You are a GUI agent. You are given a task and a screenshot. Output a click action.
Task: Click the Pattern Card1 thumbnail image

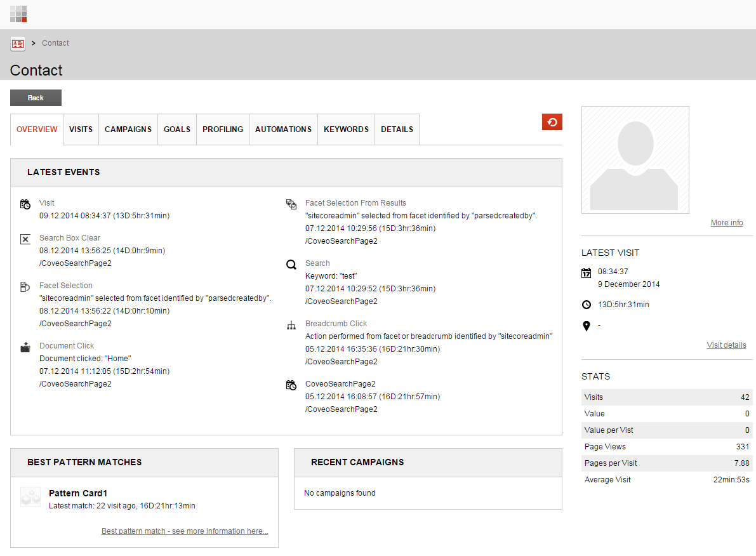pos(30,498)
